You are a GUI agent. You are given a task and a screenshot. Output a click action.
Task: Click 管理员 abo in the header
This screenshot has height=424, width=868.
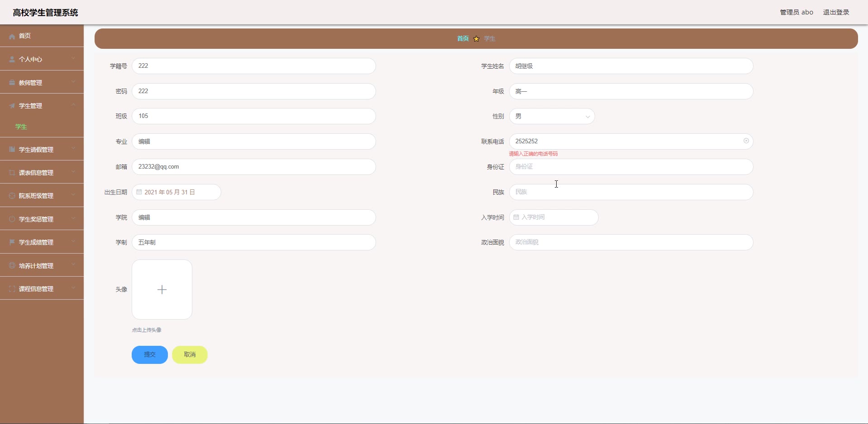796,12
